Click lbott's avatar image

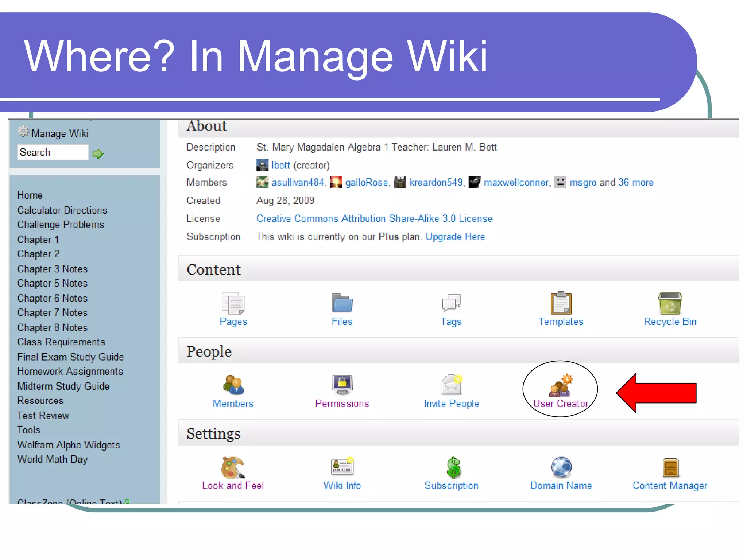262,165
